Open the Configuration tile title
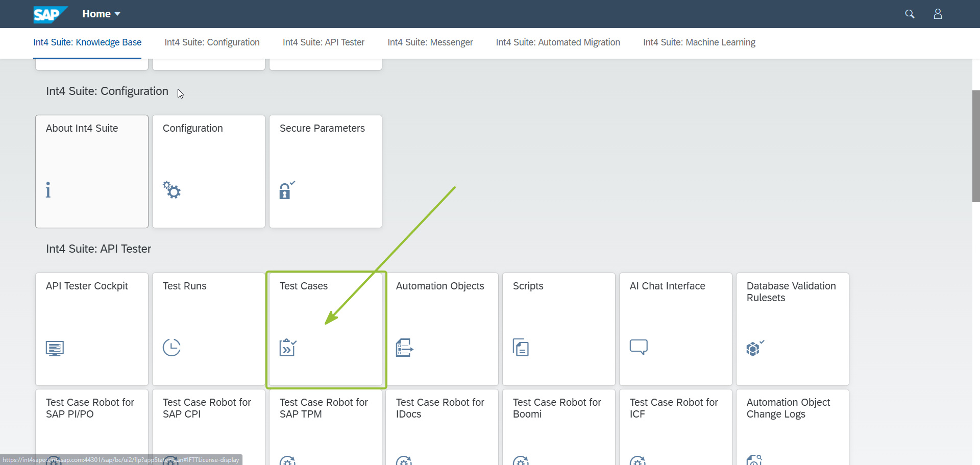Screen dimensions: 980x465 [x=193, y=128]
